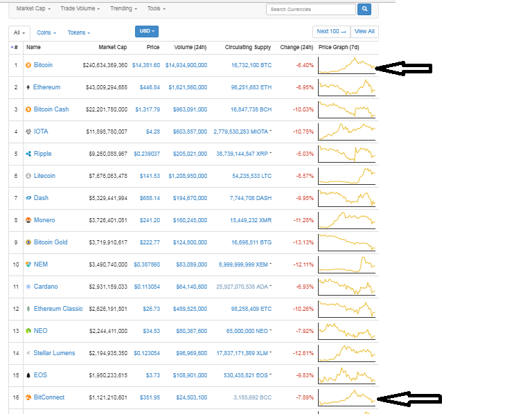Open the Stellar Lumens link

[x=54, y=353]
